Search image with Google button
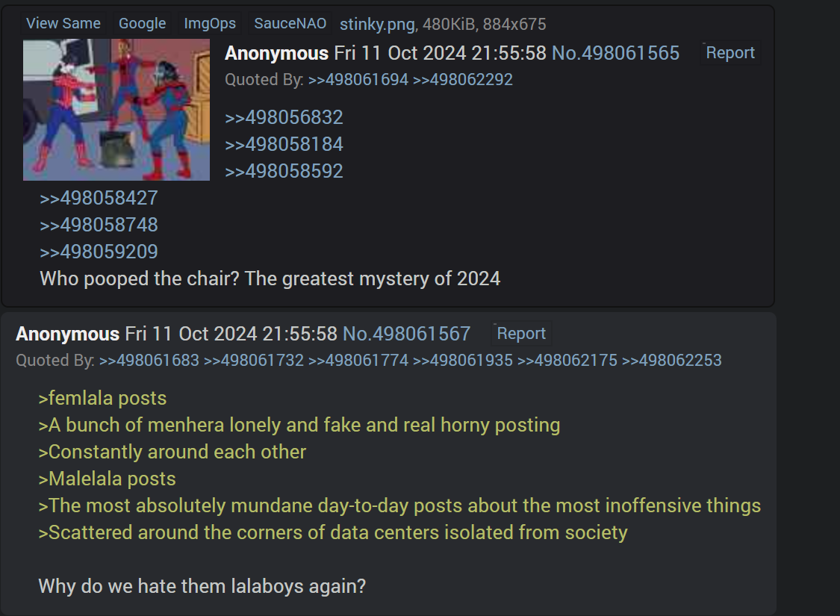 [x=142, y=24]
